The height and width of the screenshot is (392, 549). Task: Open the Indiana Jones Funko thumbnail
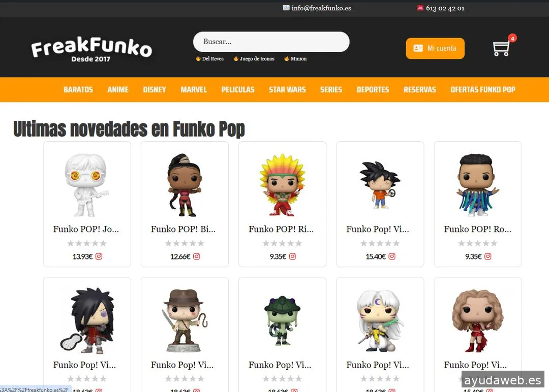(x=185, y=320)
